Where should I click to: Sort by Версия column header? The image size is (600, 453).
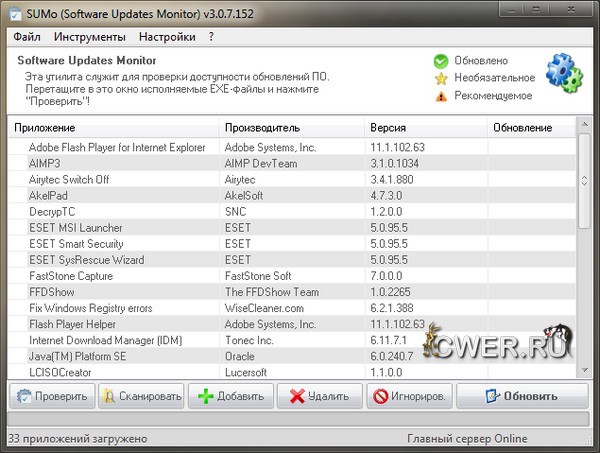pos(426,128)
